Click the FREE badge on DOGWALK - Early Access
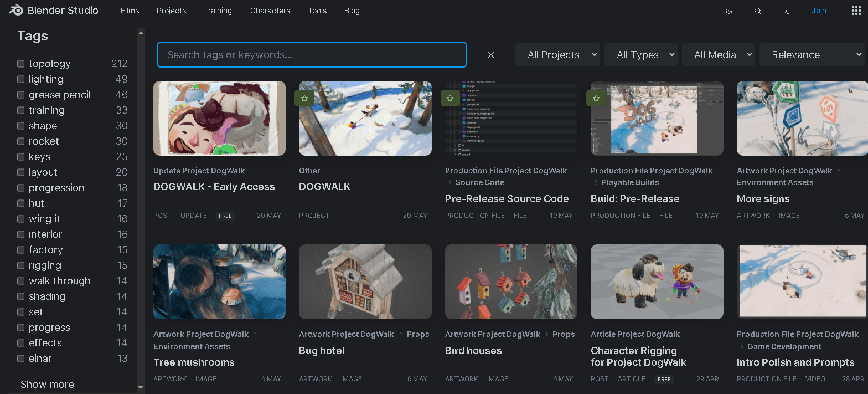 pos(225,216)
